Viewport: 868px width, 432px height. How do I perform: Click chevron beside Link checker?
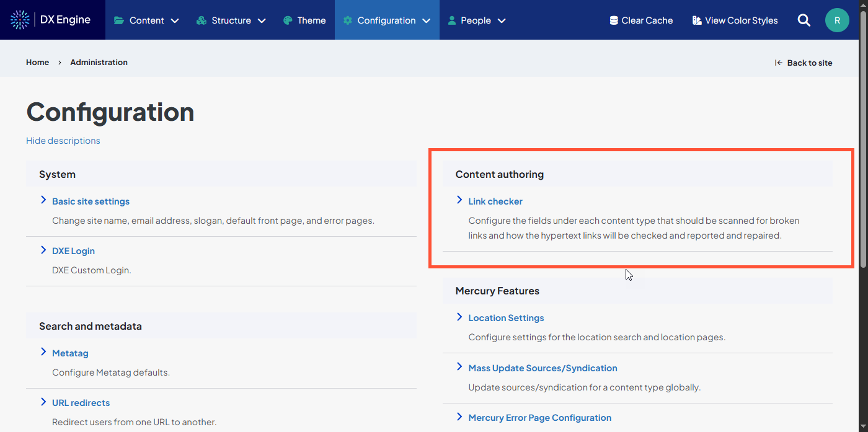tap(459, 200)
